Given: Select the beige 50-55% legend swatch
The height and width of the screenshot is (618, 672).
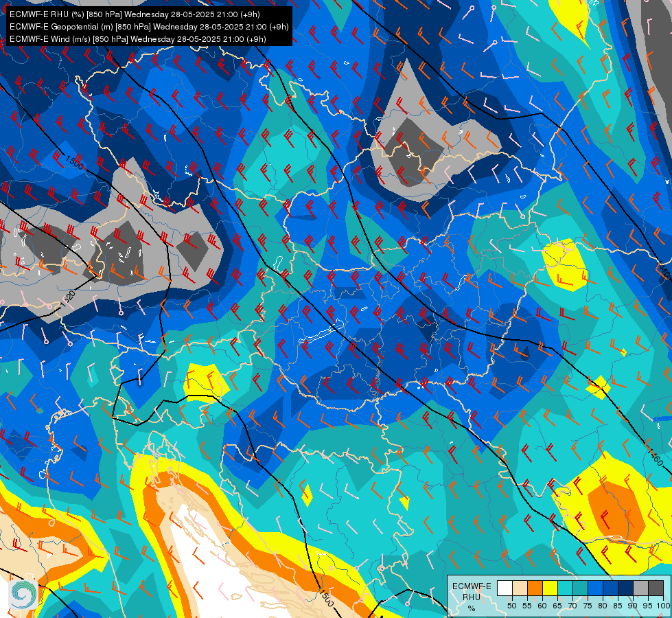Looking at the screenshot, I should click(520, 588).
